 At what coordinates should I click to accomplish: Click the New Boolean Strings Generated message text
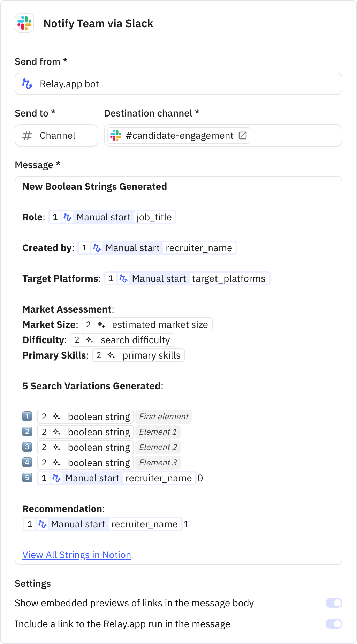pyautogui.click(x=94, y=187)
